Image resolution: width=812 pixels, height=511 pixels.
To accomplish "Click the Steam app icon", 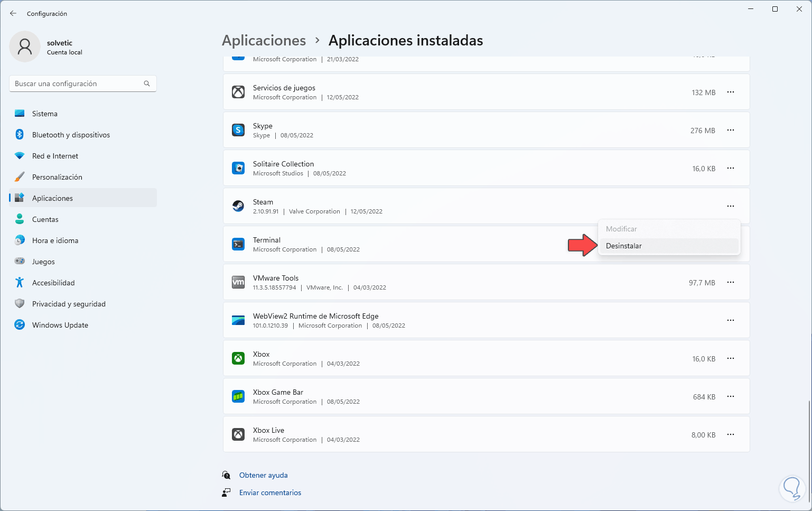I will pos(238,206).
